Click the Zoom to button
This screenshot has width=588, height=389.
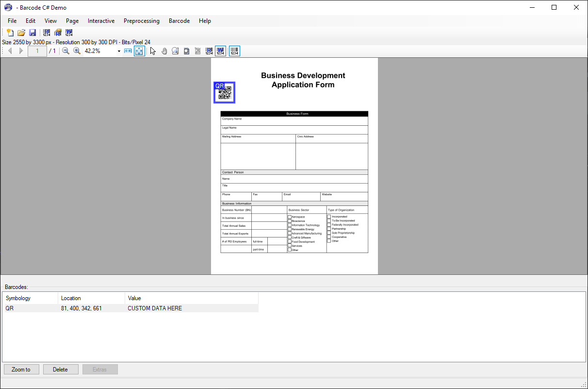(21, 370)
